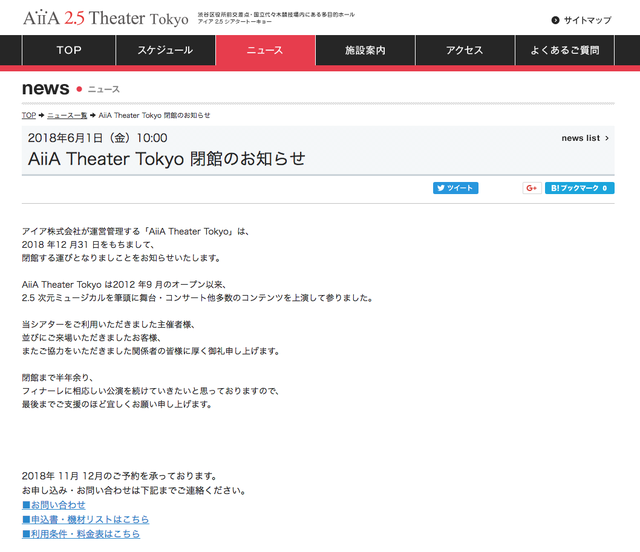
Task: Click the news heading text
Action: [x=46, y=88]
